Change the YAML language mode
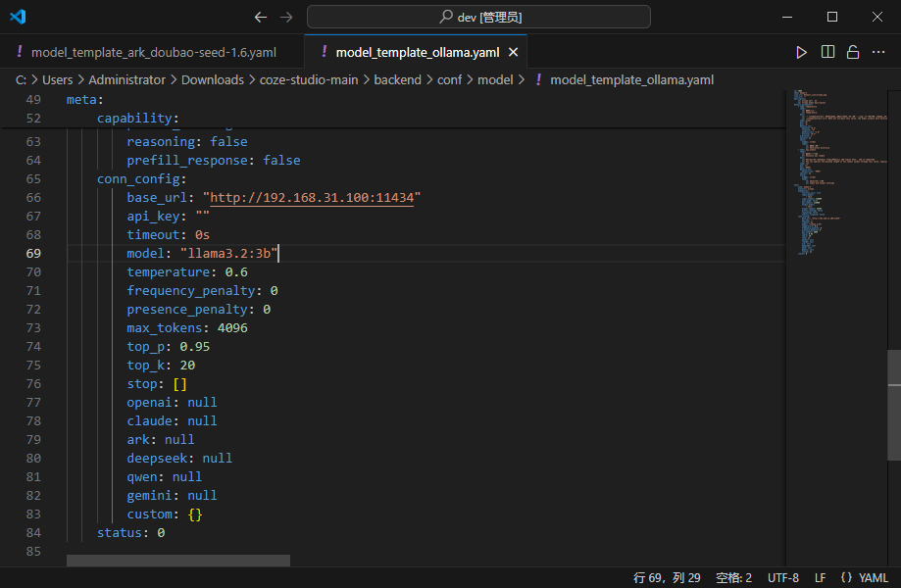901x588 pixels. (865, 578)
